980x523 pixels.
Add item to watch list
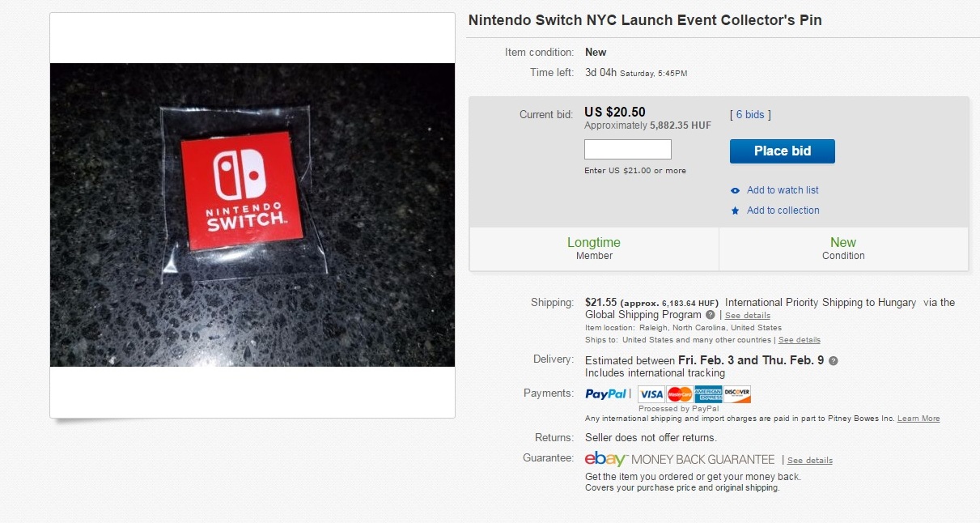783,190
